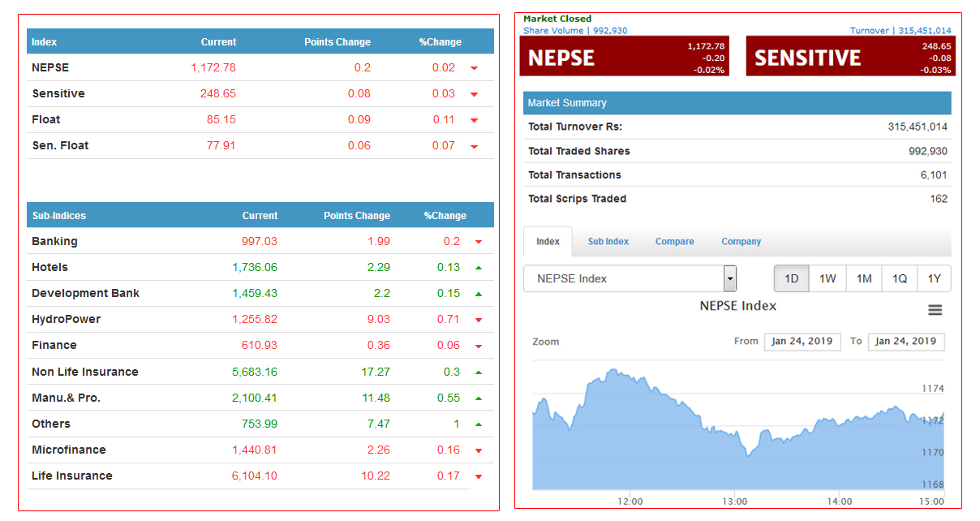This screenshot has height=521, width=980.
Task: Select the 1Y chart range
Action: (935, 278)
